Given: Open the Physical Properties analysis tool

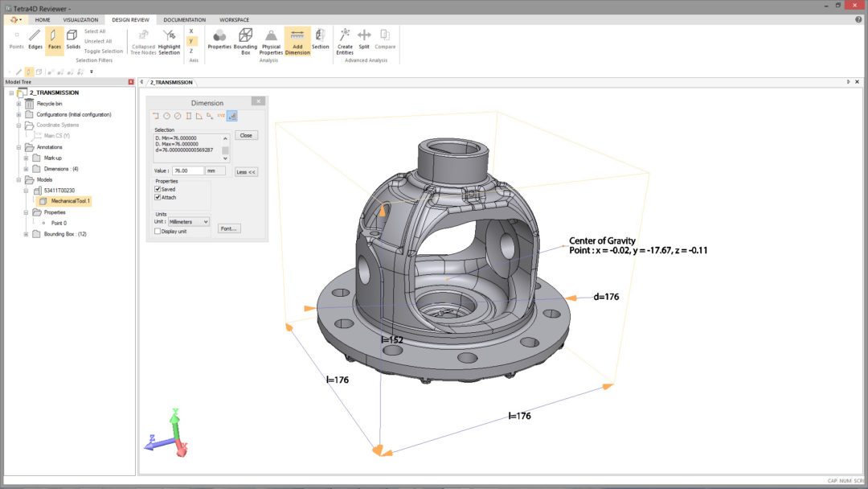Looking at the screenshot, I should click(271, 39).
